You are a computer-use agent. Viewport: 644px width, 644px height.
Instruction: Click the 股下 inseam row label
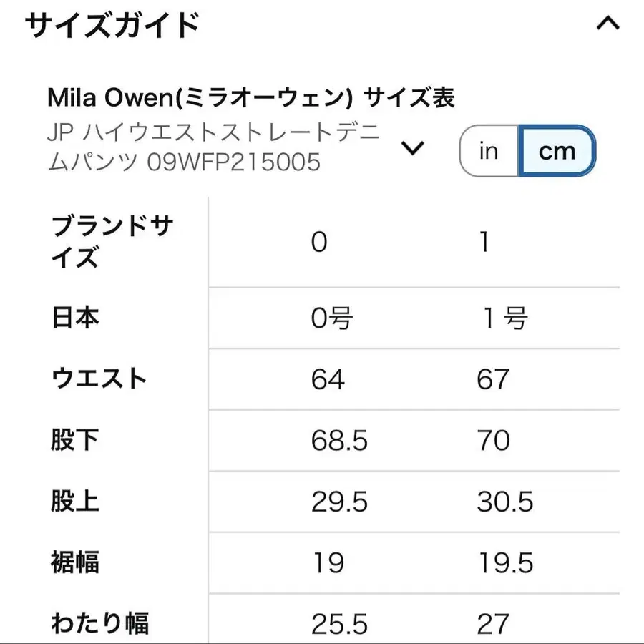[75, 441]
